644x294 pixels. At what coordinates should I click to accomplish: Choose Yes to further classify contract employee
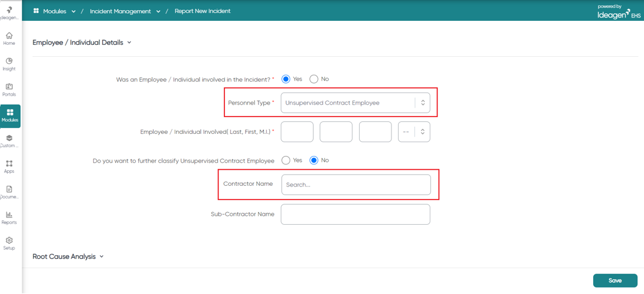coord(286,160)
